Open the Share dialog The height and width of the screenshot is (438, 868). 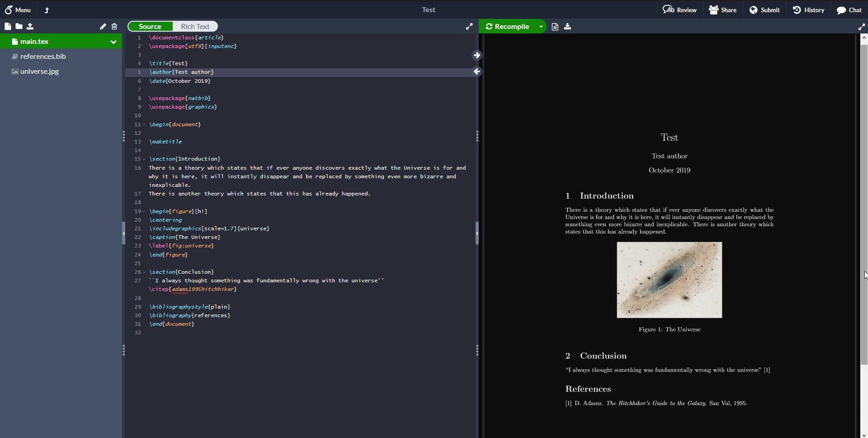coord(722,10)
